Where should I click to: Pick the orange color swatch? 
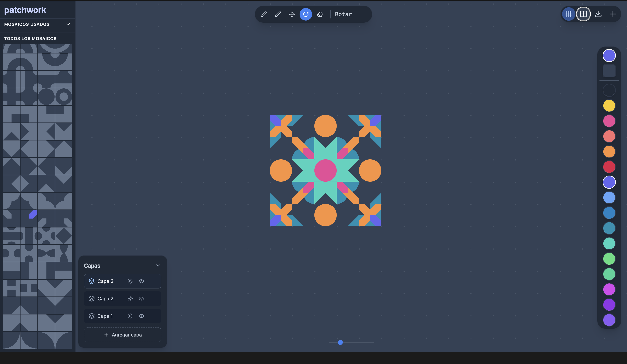609,152
